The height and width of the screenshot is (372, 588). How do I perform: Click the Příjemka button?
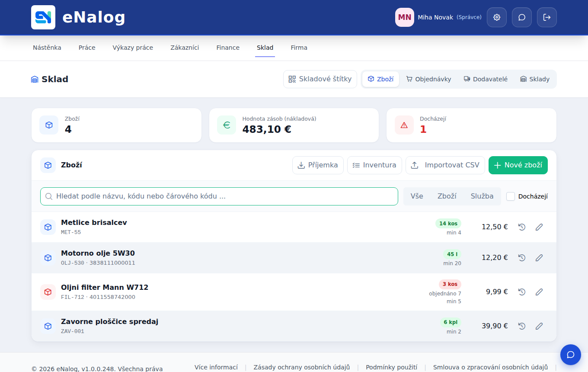318,165
